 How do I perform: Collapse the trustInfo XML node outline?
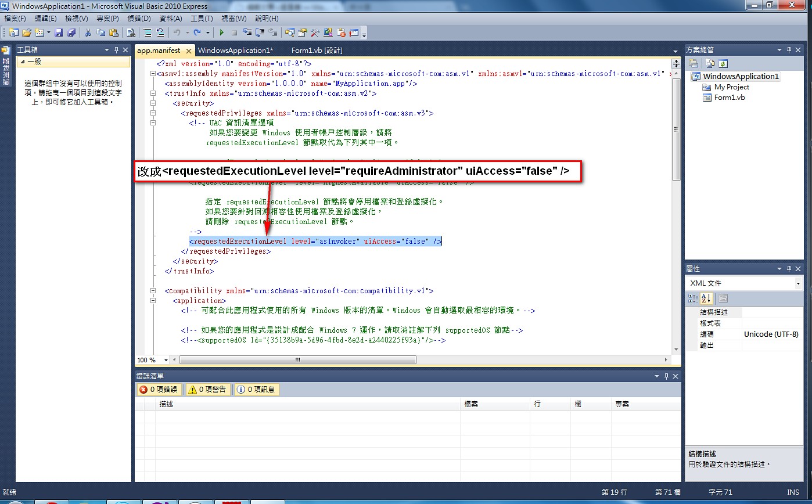coord(153,93)
